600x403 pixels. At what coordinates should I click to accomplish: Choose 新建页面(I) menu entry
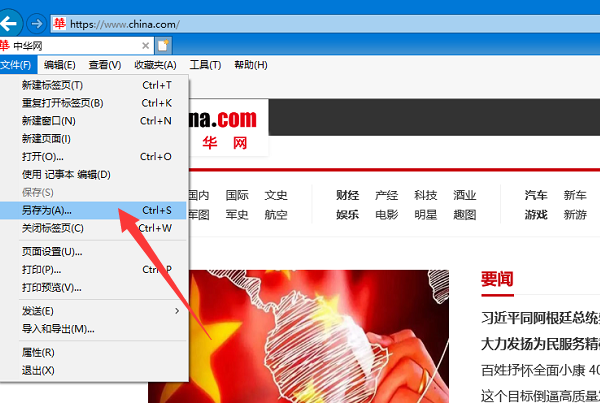pyautogui.click(x=93, y=139)
